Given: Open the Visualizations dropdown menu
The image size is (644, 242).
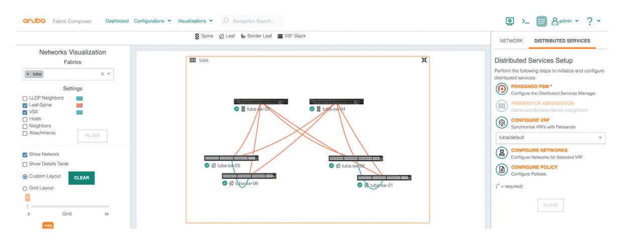Looking at the screenshot, I should [x=195, y=21].
